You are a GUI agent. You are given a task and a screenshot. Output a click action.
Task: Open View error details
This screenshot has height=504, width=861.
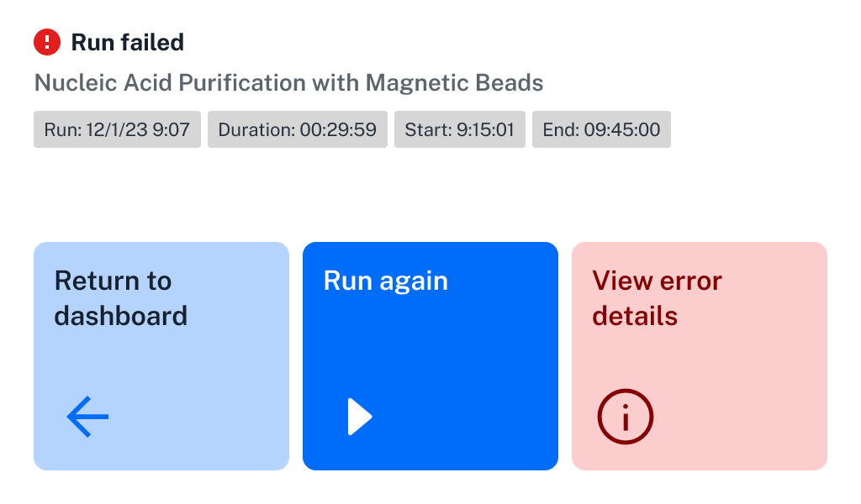699,355
